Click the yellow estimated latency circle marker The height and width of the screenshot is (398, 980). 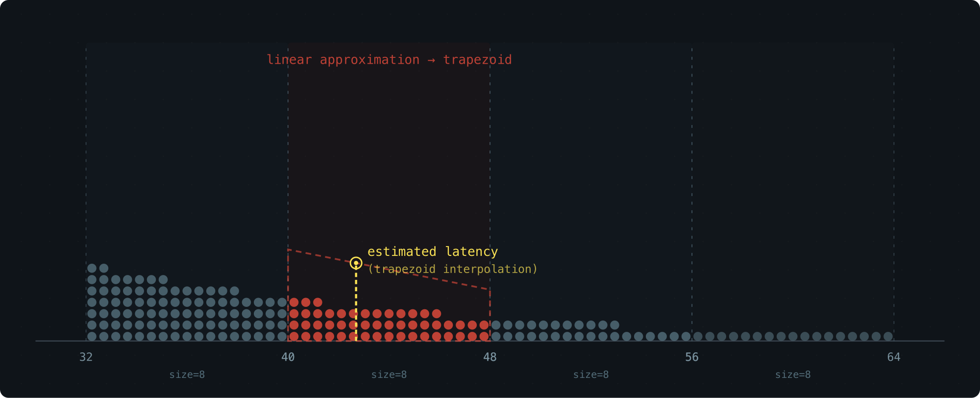pos(356,263)
